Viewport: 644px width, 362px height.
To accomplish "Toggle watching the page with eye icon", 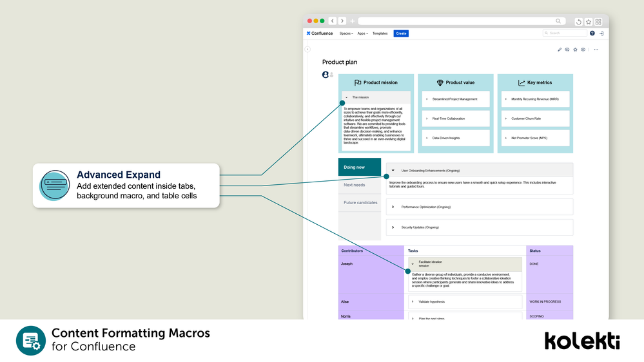I will click(x=583, y=50).
